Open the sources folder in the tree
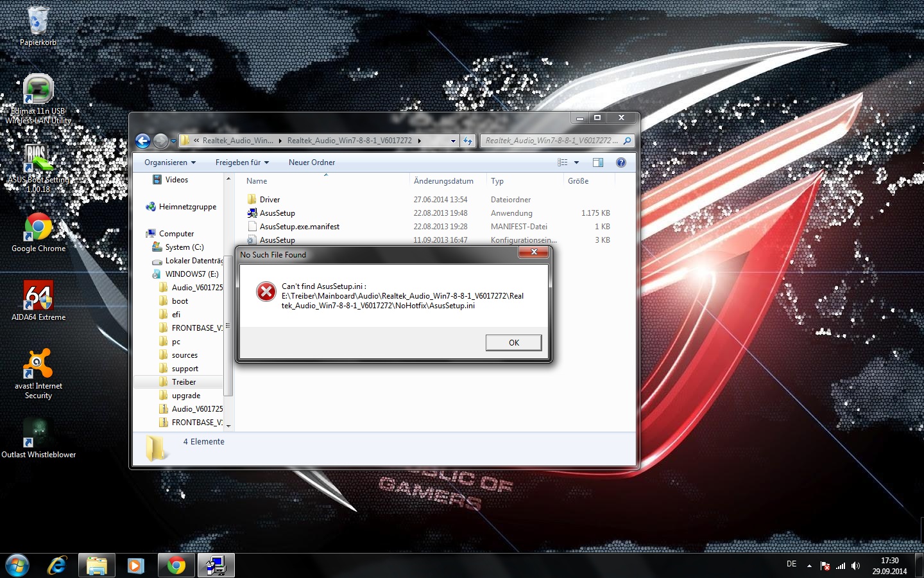This screenshot has height=578, width=924. coord(185,355)
